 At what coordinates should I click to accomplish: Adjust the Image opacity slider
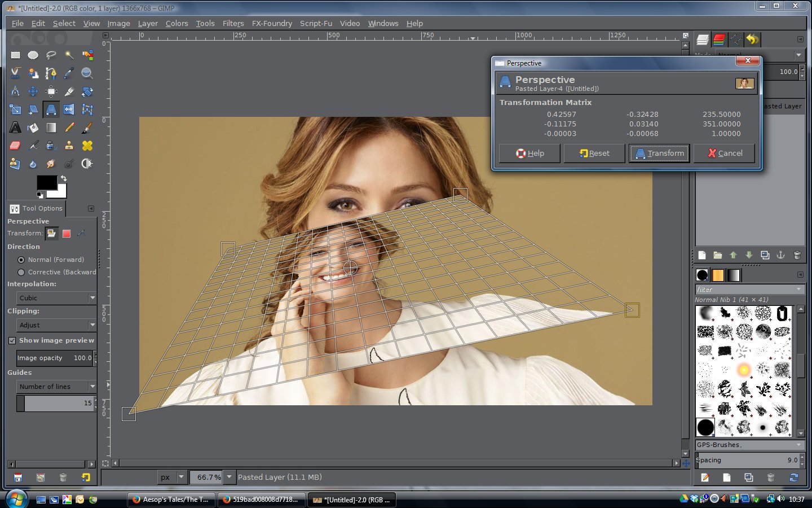click(x=56, y=358)
